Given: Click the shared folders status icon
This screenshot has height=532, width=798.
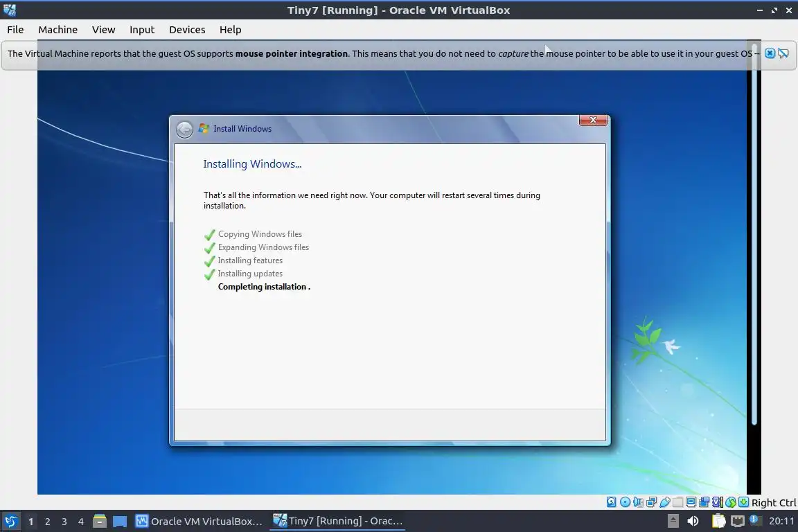Looking at the screenshot, I should click(677, 502).
